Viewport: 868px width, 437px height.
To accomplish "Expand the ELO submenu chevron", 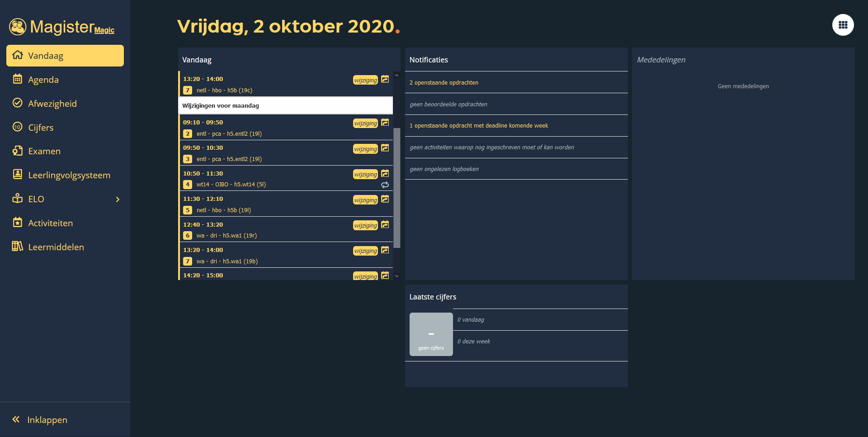I will [118, 199].
